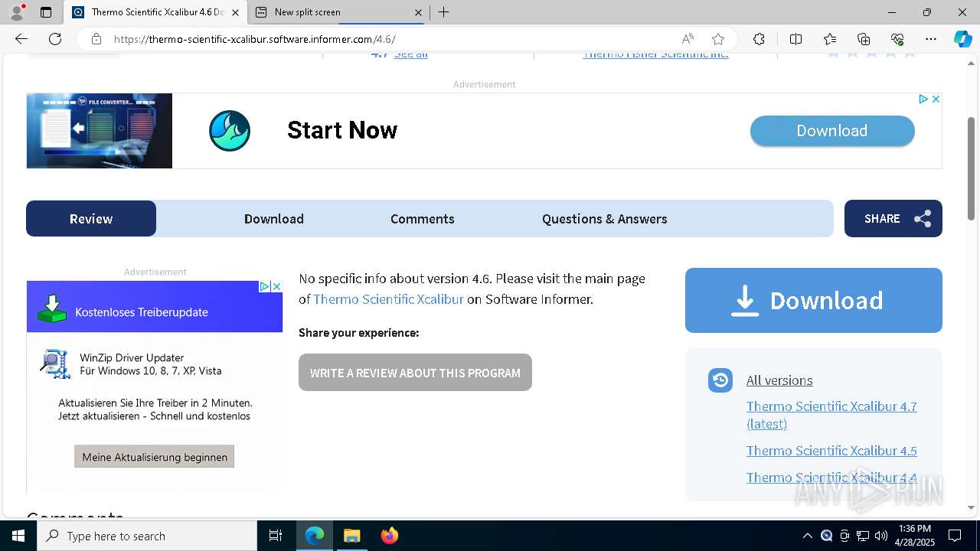Screen dimensions: 980x551
Task: Select the Download tab
Action: 274,219
